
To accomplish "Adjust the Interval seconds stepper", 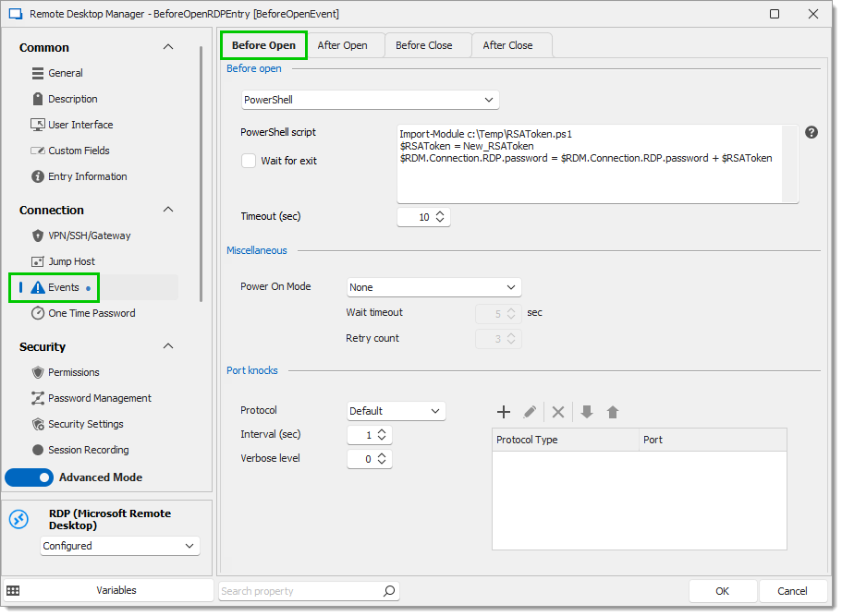I will coord(382,435).
